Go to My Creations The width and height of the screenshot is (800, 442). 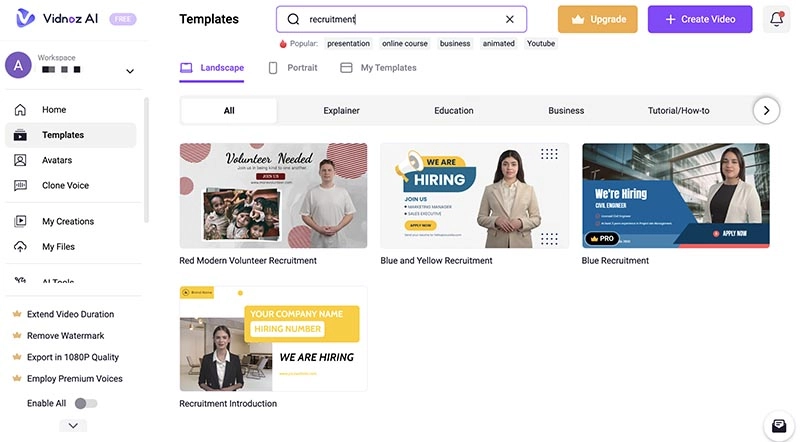pos(68,221)
